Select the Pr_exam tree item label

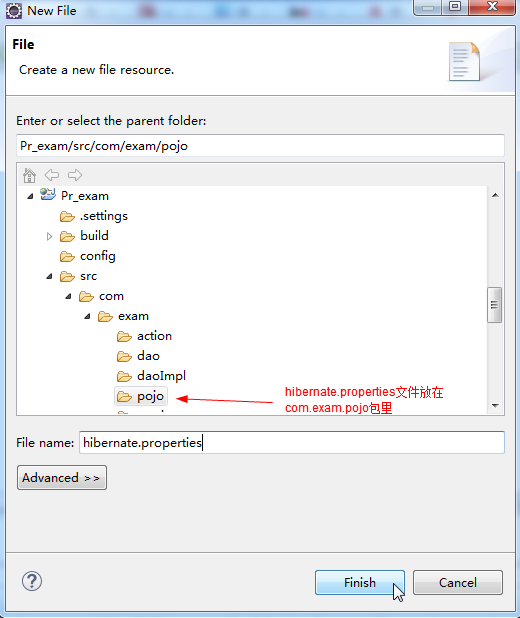coord(85,196)
